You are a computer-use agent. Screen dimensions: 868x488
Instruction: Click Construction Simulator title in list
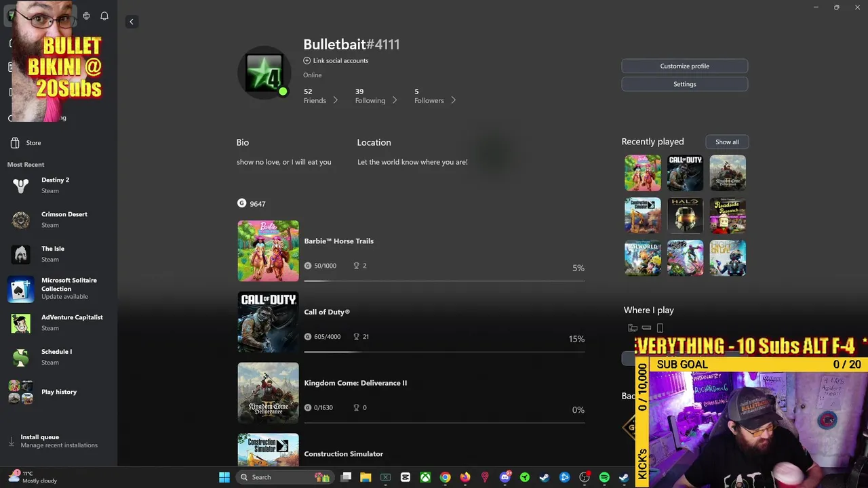(x=344, y=454)
